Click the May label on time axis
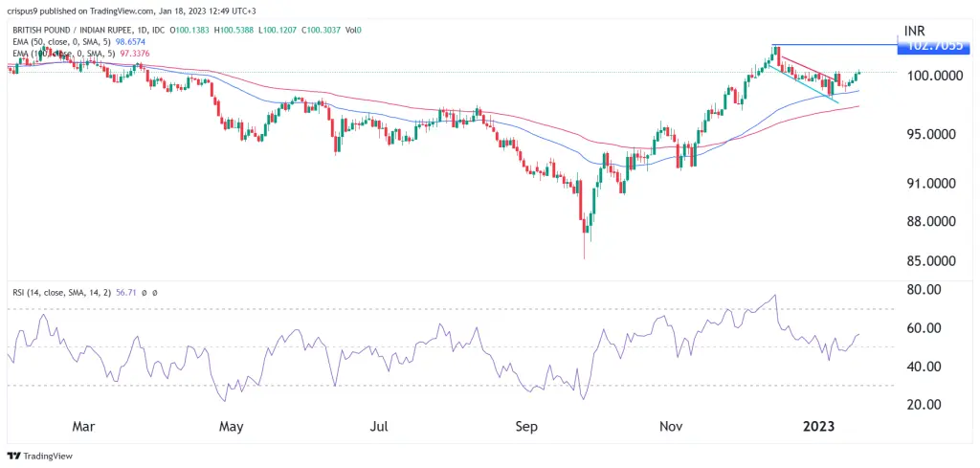Screen dimensions: 980x468 (231, 427)
